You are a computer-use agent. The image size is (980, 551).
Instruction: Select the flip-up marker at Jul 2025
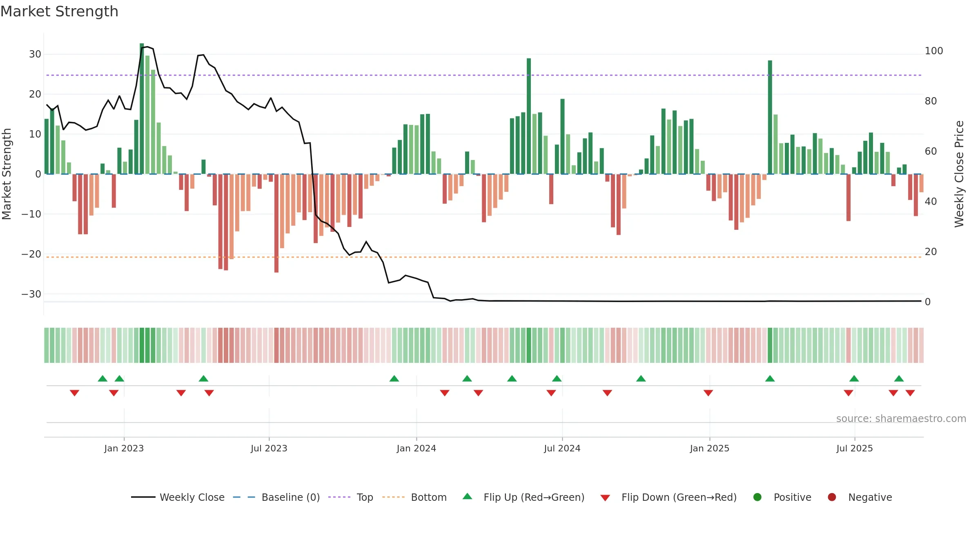pos(854,378)
